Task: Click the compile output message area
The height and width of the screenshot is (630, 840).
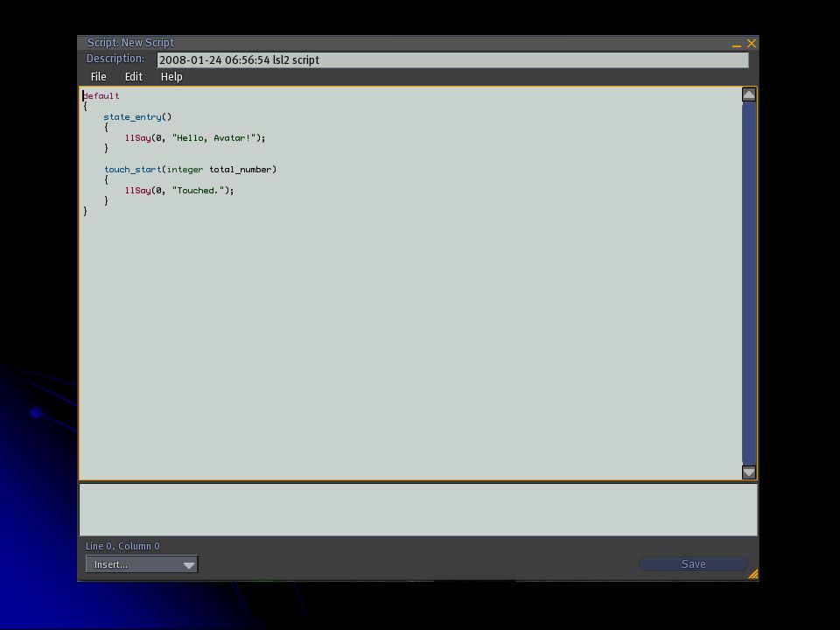Action: 418,509
